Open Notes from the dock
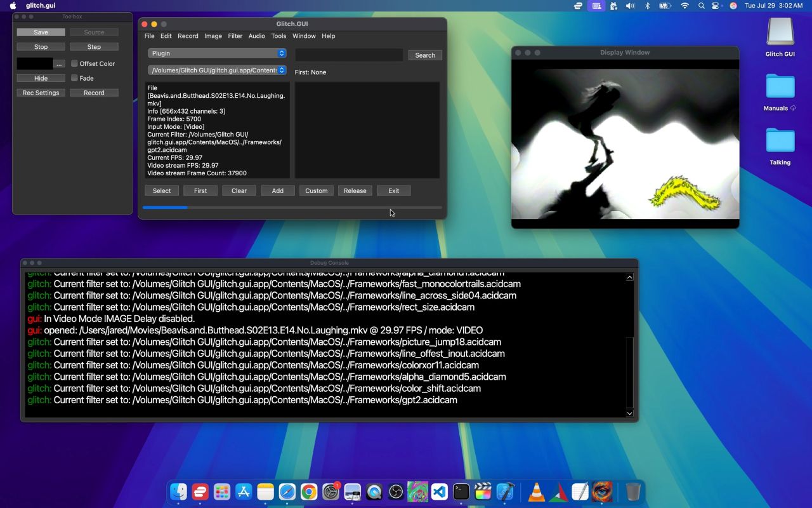Screen dimensions: 812x508 265,491
